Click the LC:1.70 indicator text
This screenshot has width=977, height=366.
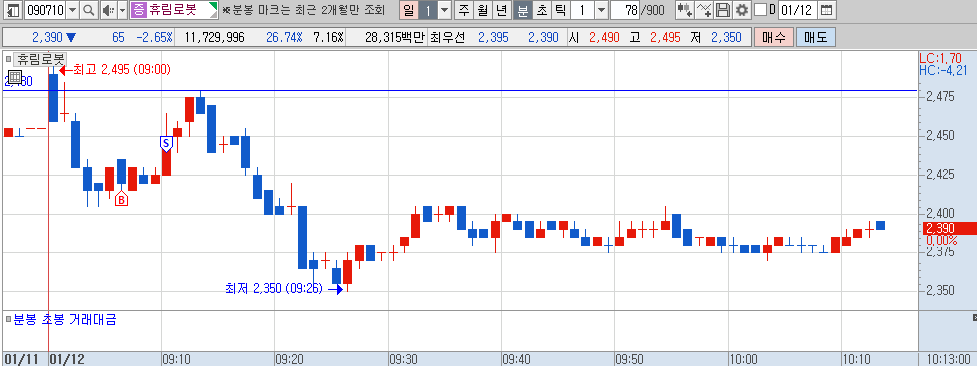click(x=940, y=59)
